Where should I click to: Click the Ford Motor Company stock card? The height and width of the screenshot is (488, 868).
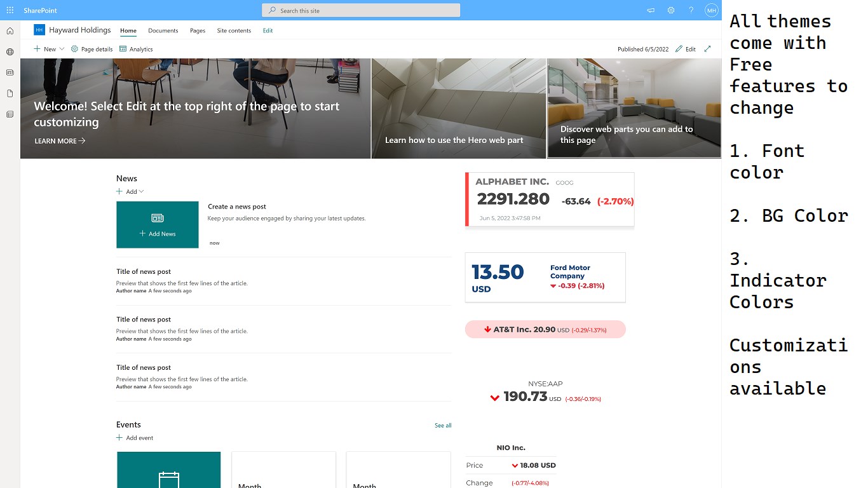pyautogui.click(x=545, y=278)
